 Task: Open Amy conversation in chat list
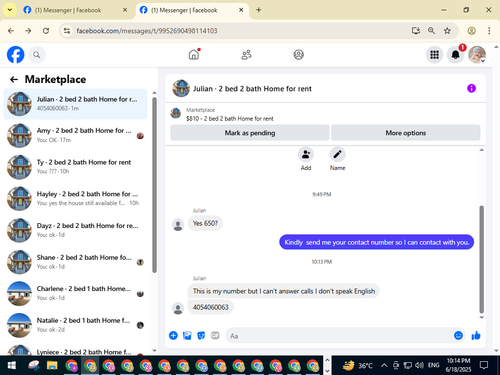click(75, 135)
